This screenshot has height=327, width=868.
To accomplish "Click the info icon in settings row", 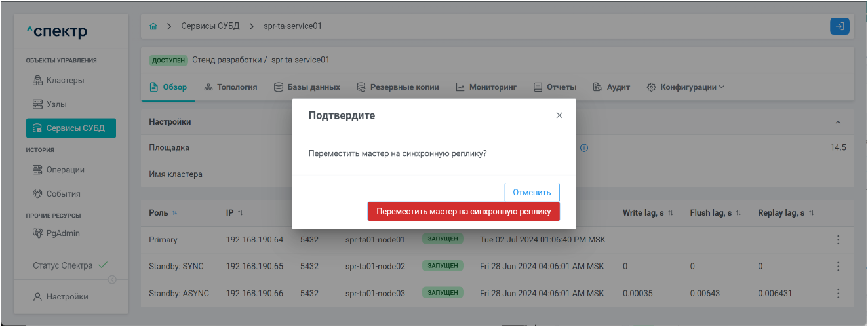I will pyautogui.click(x=584, y=147).
